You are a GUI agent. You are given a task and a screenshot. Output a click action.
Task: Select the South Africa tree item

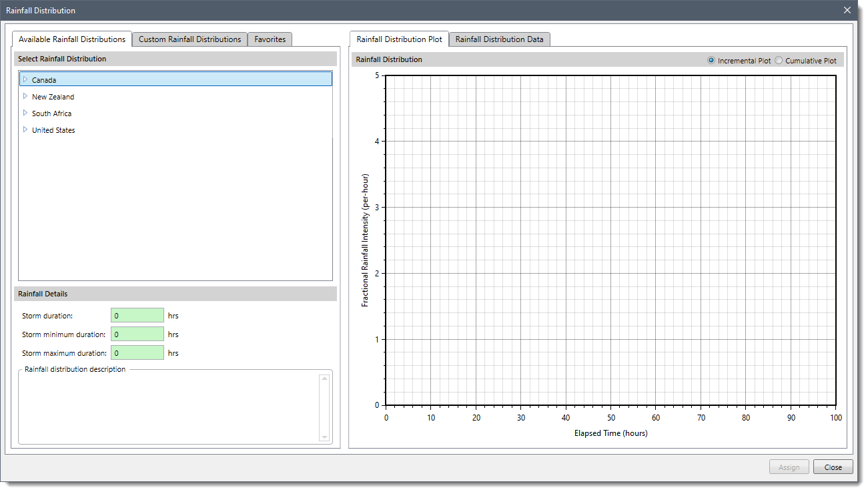coord(51,113)
